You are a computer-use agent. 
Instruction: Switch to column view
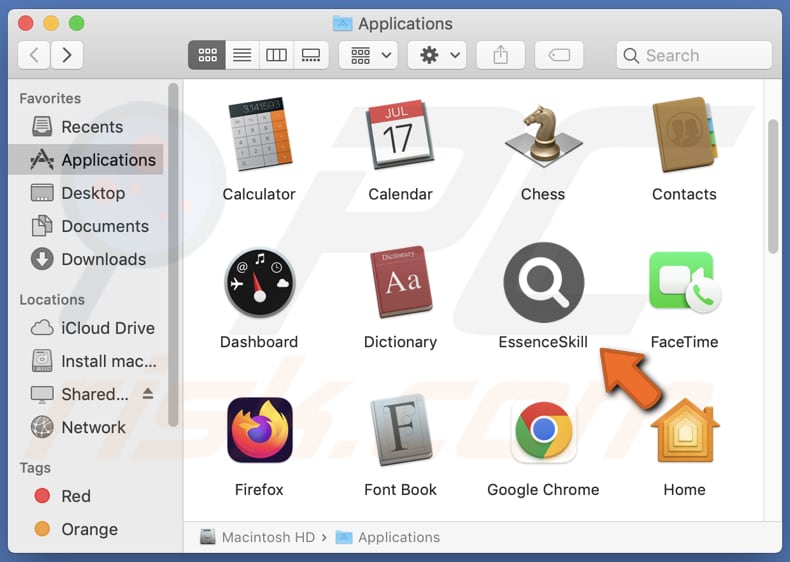click(x=276, y=55)
